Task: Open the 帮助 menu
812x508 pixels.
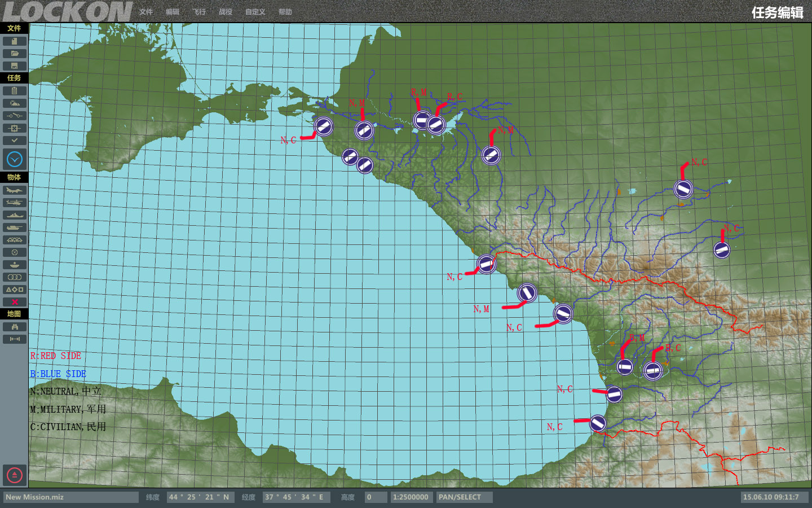Action: pyautogui.click(x=285, y=12)
